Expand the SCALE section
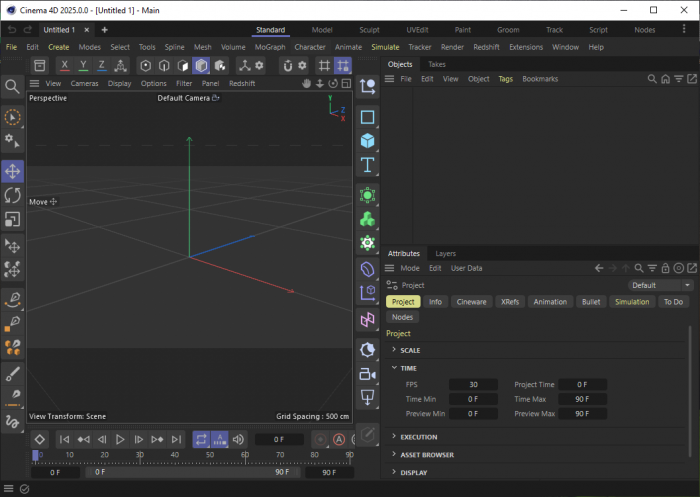This screenshot has height=497, width=700. tap(410, 350)
